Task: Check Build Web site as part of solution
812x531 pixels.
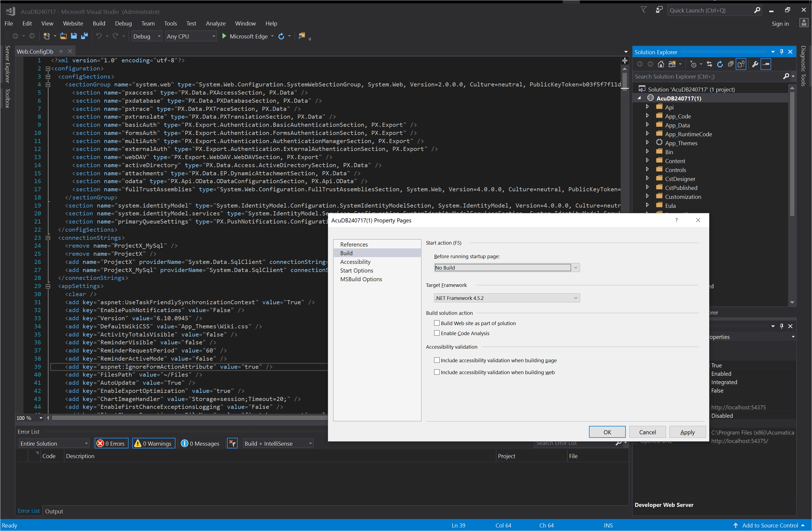Action: pyautogui.click(x=437, y=323)
